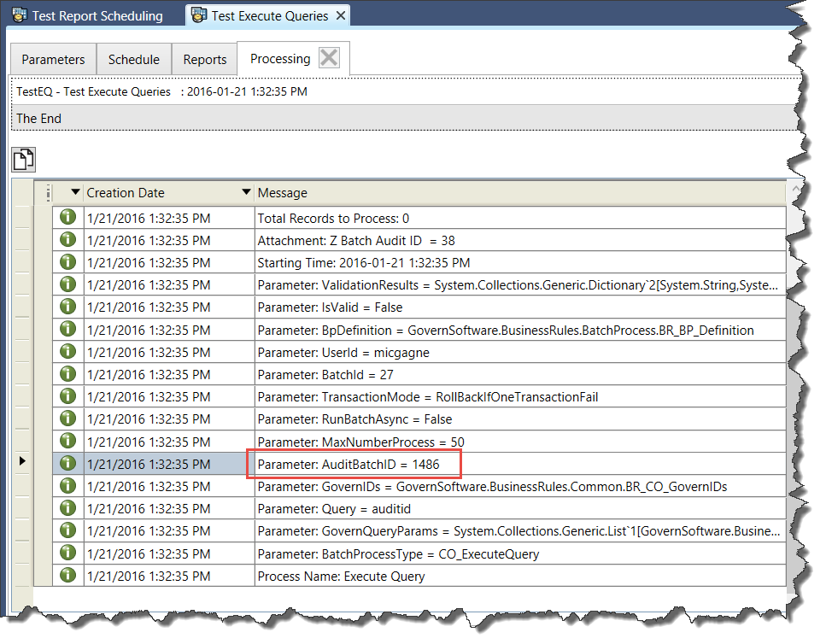The image size is (826, 644).
Task: Click info icon on AuditBatchID row
Action: tap(68, 464)
